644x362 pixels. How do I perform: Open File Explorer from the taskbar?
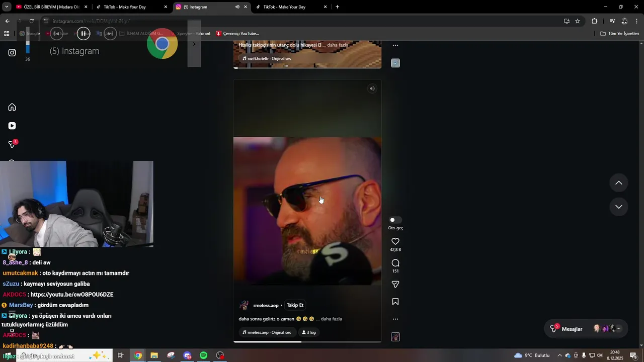click(x=154, y=355)
